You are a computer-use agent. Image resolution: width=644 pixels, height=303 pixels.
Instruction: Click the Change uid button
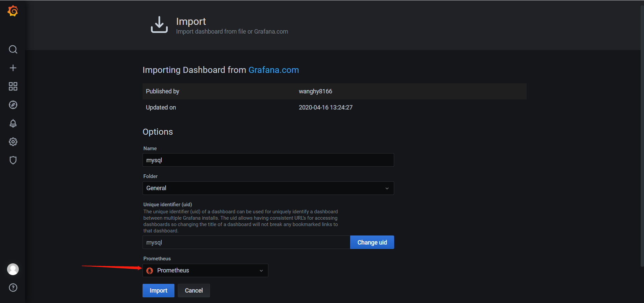click(372, 242)
